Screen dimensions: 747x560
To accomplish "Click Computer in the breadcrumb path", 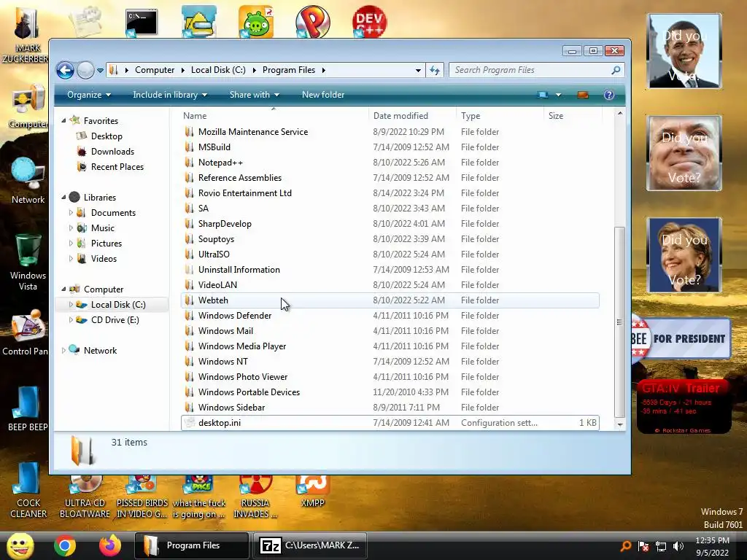I will [155, 70].
